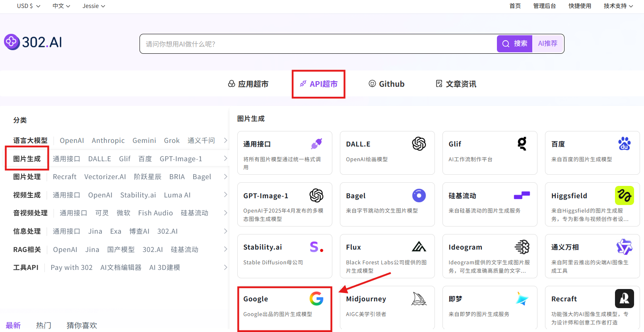Click the Google G logo icon
This screenshot has width=644, height=332.
click(316, 299)
